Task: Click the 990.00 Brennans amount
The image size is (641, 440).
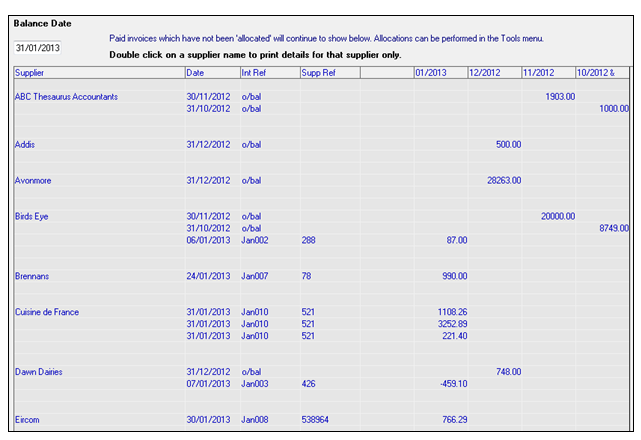Action: point(455,276)
